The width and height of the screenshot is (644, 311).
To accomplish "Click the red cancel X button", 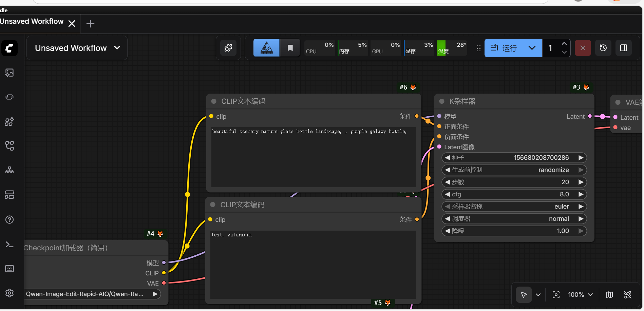I will click(x=583, y=48).
